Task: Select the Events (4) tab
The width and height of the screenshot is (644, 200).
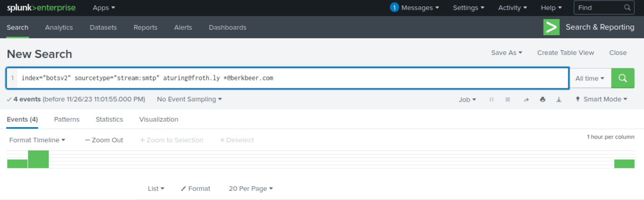Action: (x=22, y=120)
